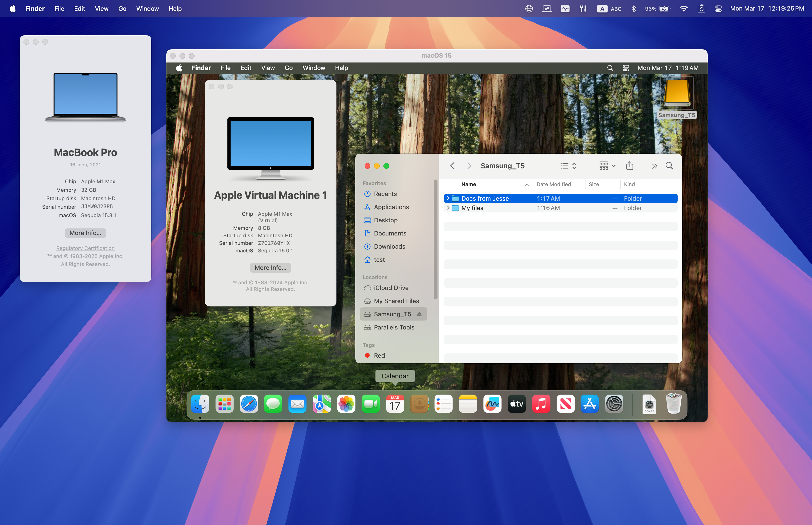812x525 pixels.
Task: Select iCloud Drive in the Finder sidebar
Action: 391,288
